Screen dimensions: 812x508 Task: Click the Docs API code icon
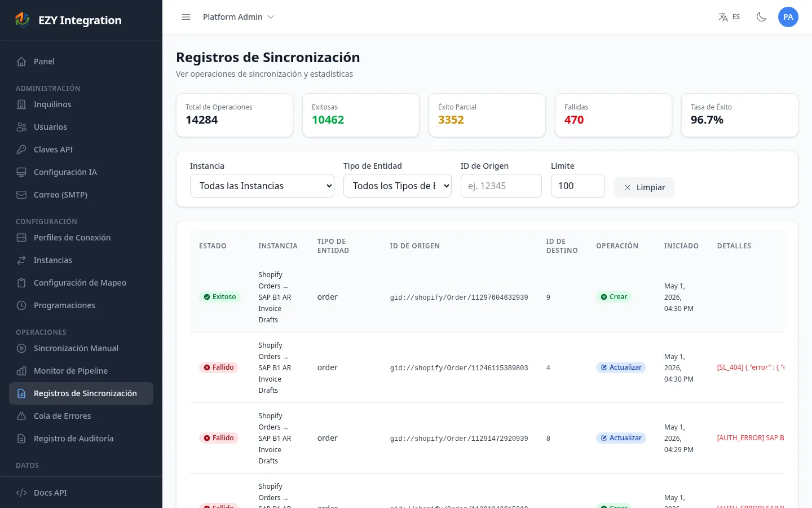(x=21, y=493)
